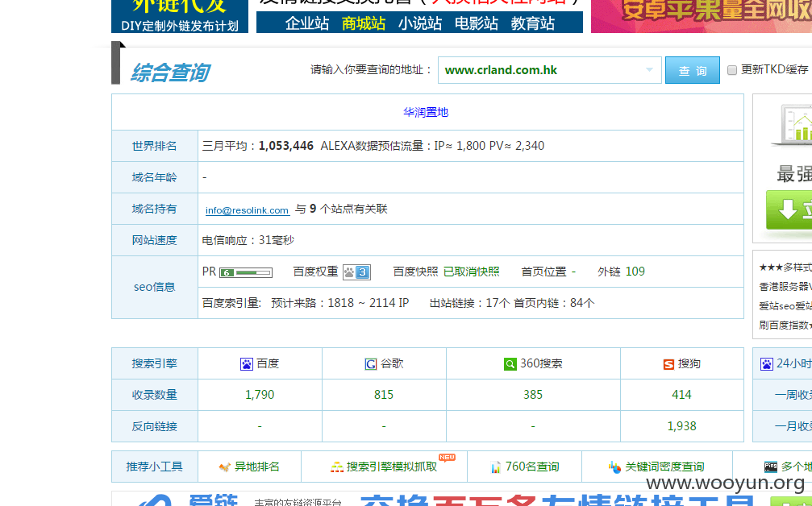Viewport: 812px width, 506px height.
Task: Click the 网站速度 row label
Action: pos(154,241)
